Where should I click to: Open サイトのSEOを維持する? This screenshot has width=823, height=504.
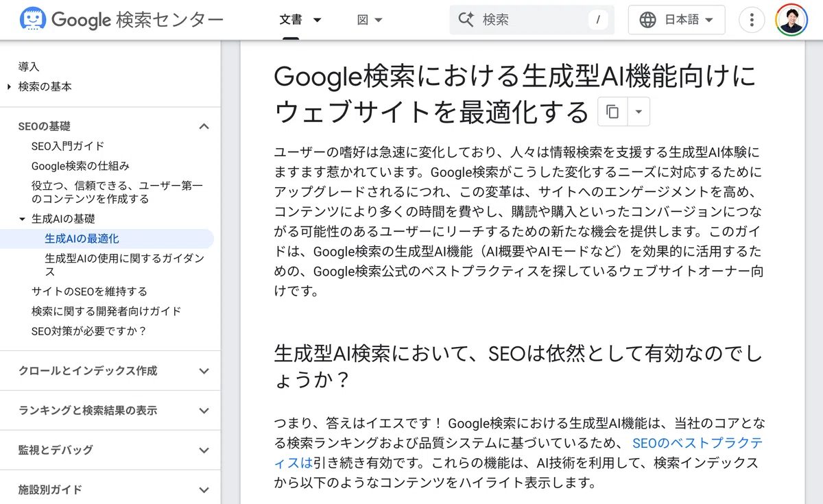[x=89, y=291]
